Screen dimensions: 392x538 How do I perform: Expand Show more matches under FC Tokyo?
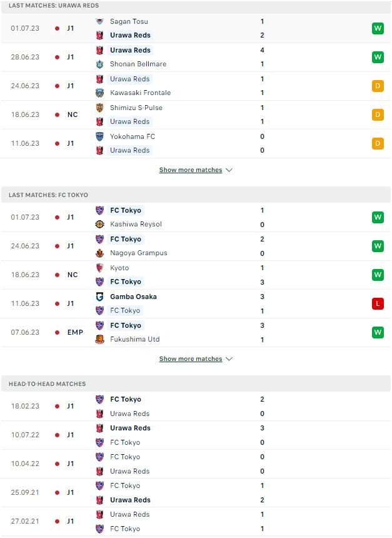pos(191,359)
